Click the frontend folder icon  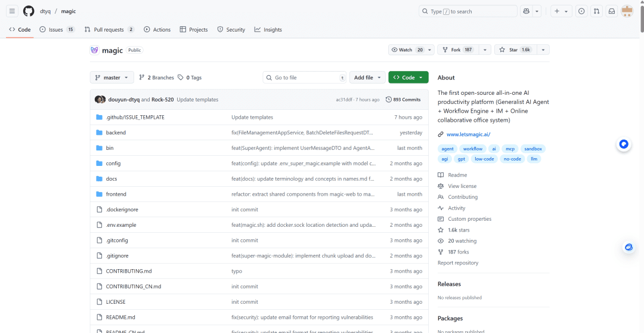pos(99,194)
